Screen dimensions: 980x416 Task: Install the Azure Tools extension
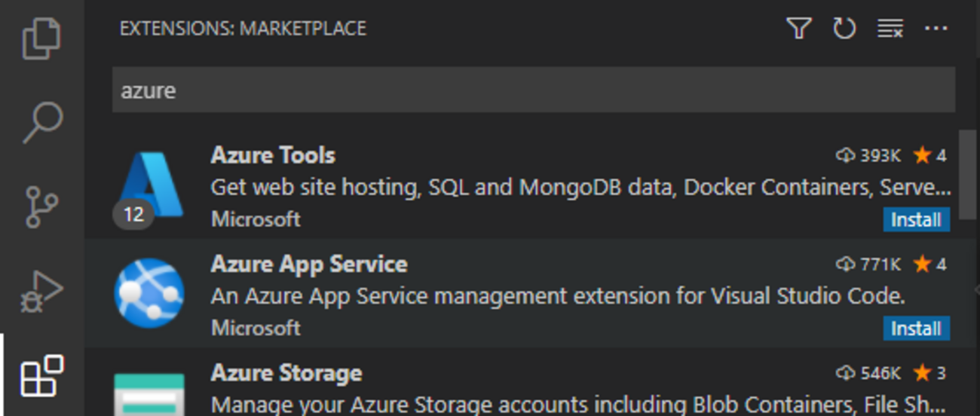pos(916,220)
